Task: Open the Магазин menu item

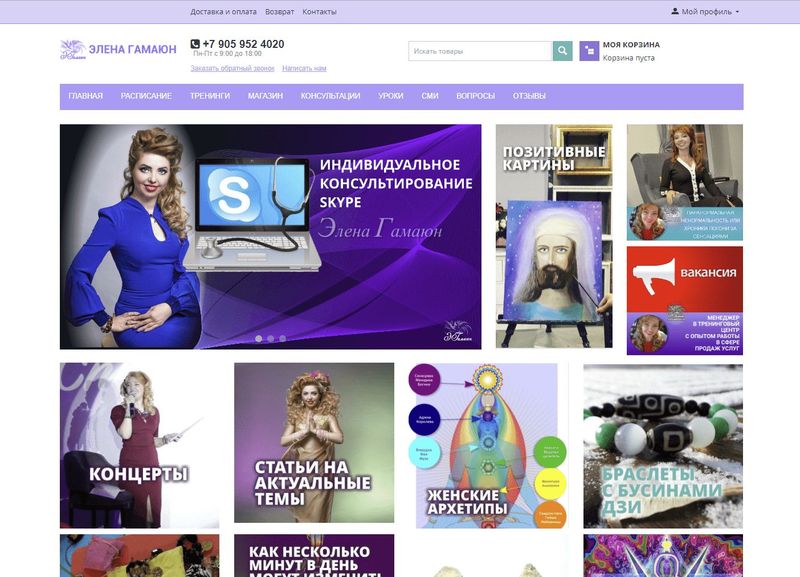Action: (265, 96)
